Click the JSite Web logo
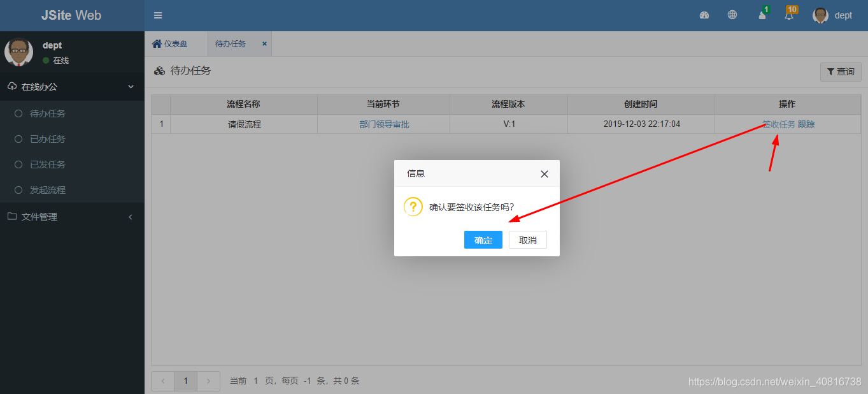 point(71,15)
